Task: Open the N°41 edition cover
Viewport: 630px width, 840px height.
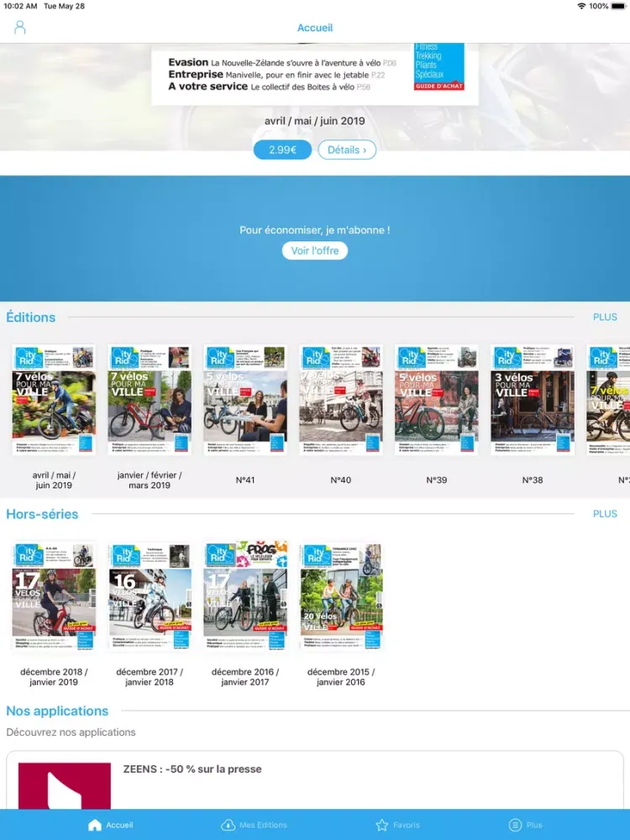Action: (x=245, y=400)
